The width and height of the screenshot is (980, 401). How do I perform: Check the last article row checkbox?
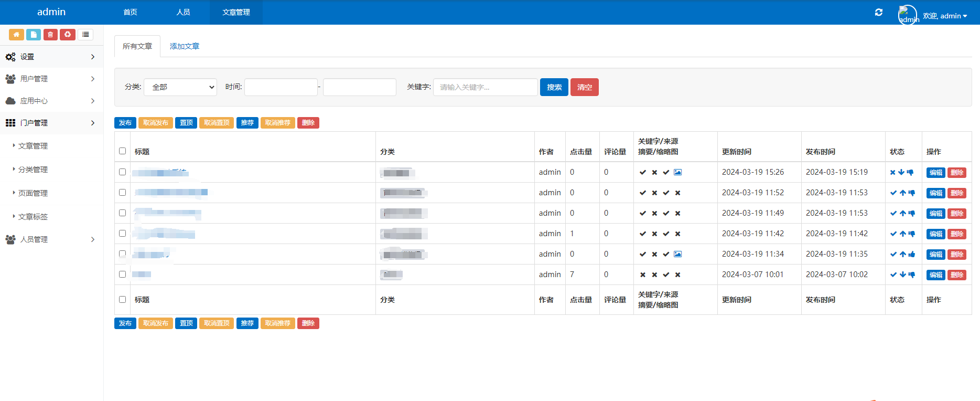point(122,274)
